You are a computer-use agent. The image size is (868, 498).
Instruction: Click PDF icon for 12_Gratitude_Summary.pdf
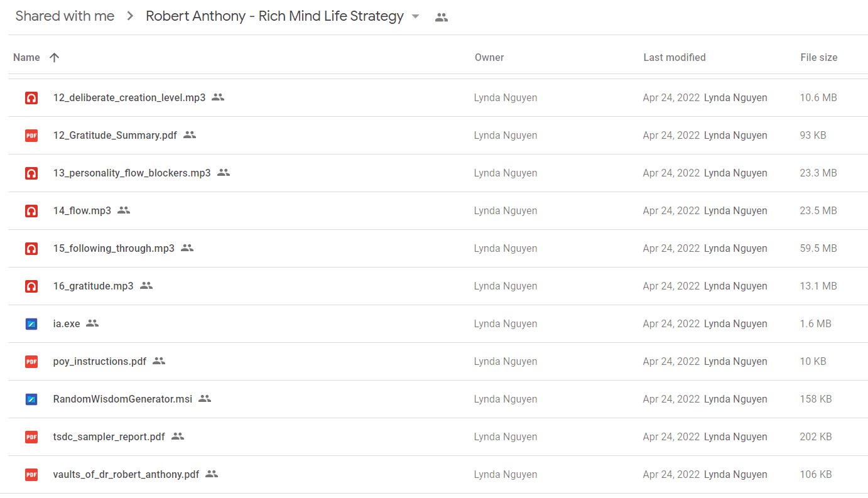pyautogui.click(x=31, y=136)
